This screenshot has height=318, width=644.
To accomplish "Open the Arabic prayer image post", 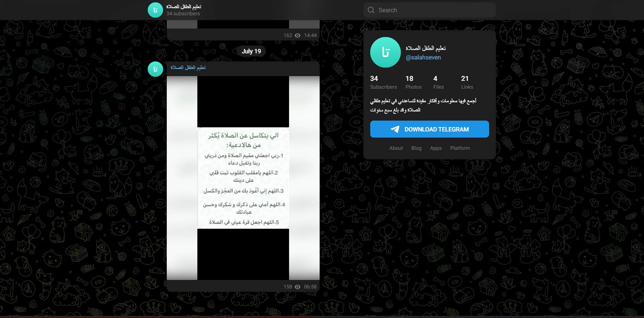I will click(243, 178).
